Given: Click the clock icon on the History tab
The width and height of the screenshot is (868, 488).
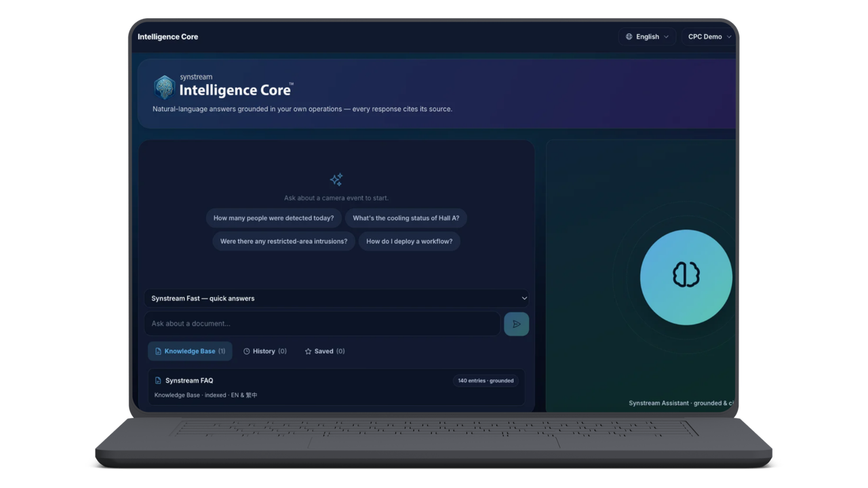Looking at the screenshot, I should (x=247, y=351).
